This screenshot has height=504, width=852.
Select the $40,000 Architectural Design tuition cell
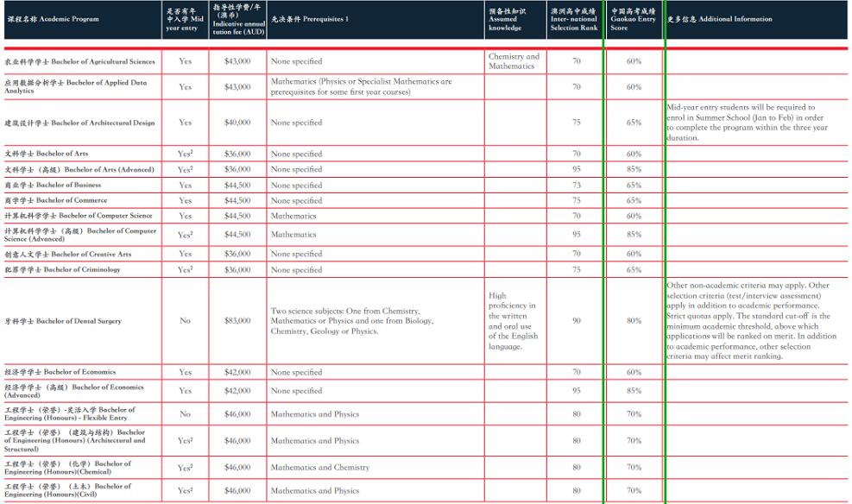237,123
